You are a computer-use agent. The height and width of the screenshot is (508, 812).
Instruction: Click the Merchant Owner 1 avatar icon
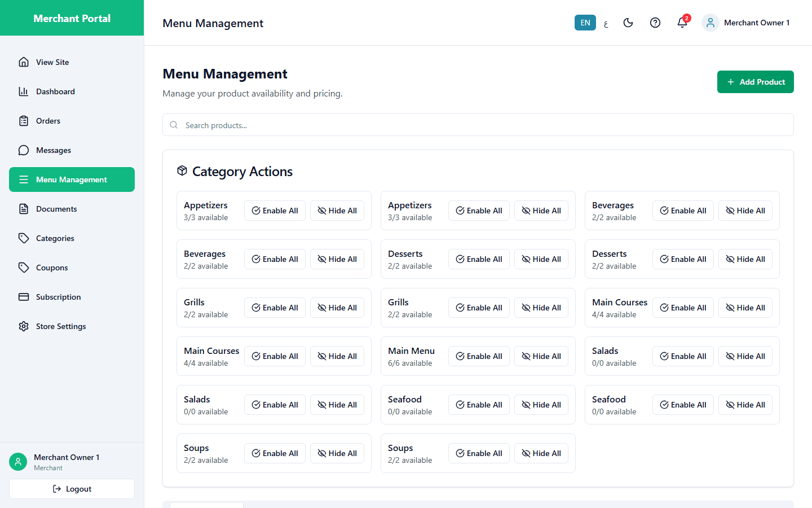[x=710, y=23]
